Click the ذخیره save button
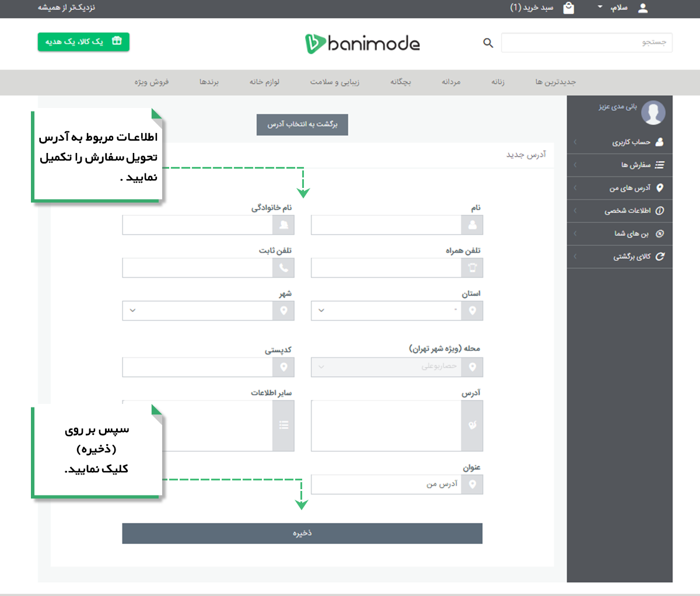700x596 pixels. coord(302,533)
